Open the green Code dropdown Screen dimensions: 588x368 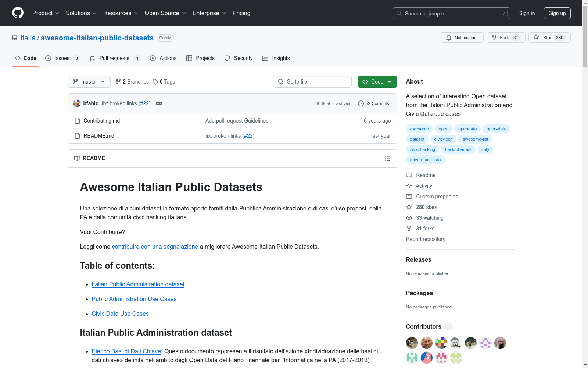(377, 82)
